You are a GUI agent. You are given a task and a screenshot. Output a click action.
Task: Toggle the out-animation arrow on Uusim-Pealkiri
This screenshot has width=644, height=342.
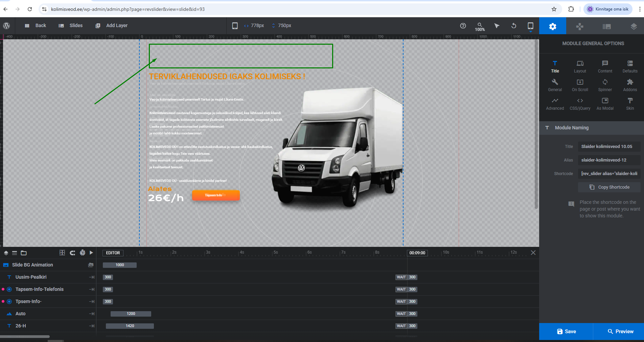coord(92,277)
